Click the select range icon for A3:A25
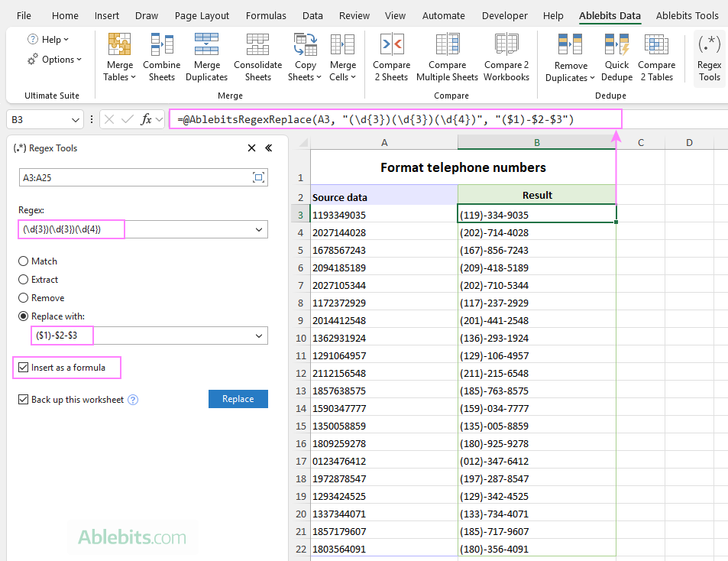The width and height of the screenshot is (728, 561). [x=259, y=177]
